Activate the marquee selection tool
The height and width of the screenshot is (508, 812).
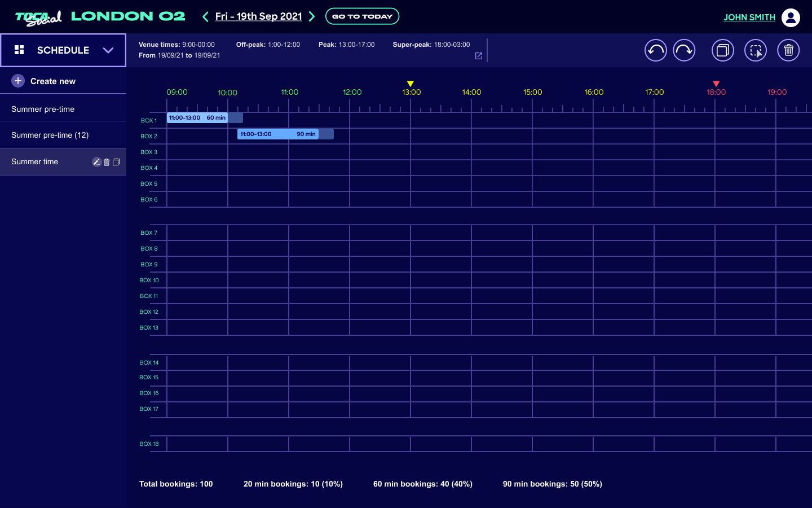point(756,50)
